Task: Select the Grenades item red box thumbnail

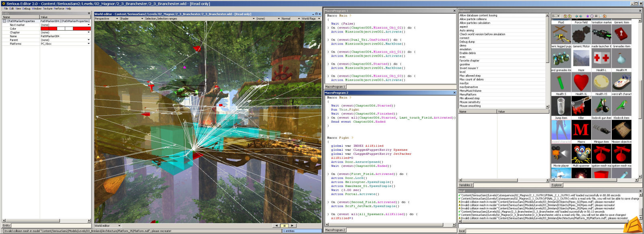Action: pos(621,34)
